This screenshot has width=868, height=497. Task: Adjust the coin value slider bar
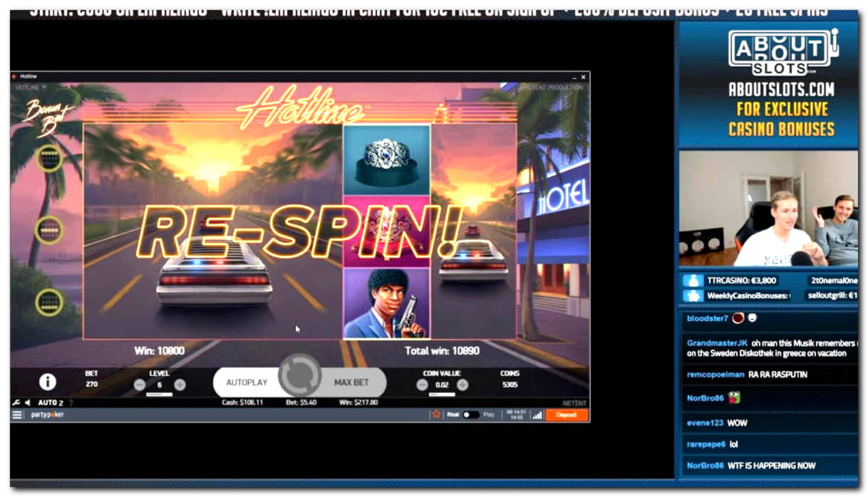pos(442,394)
